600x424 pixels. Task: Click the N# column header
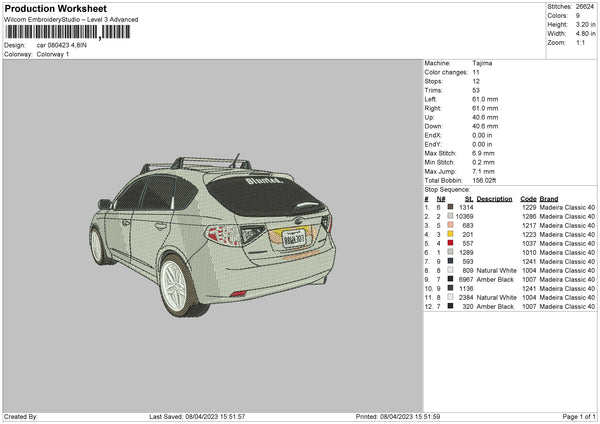tap(441, 198)
